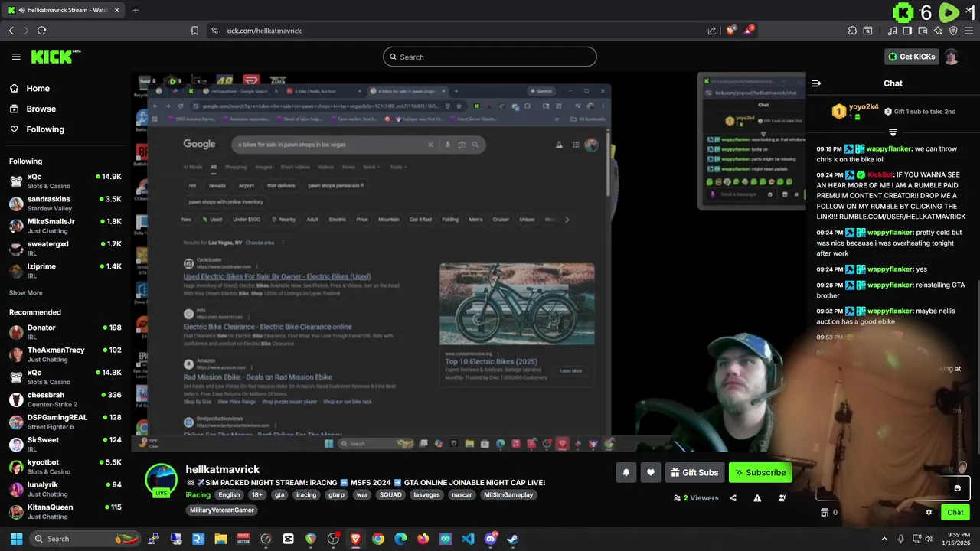Send message with Chat button
This screenshot has height=551, width=980.
click(955, 513)
